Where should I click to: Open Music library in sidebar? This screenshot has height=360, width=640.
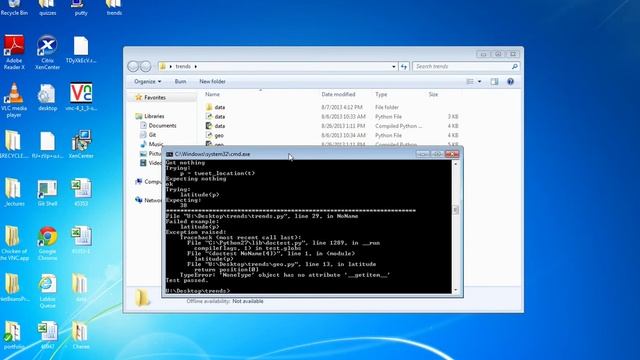click(x=156, y=144)
